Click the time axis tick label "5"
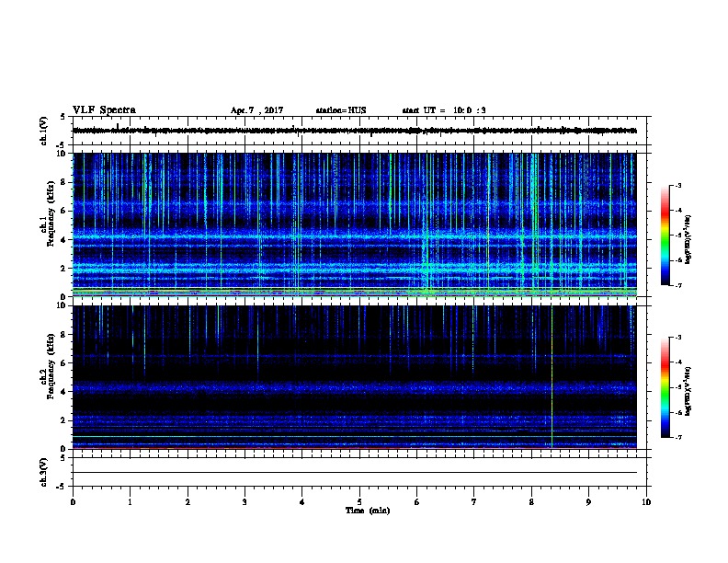Screen dimensions: 728x563 click(x=359, y=502)
